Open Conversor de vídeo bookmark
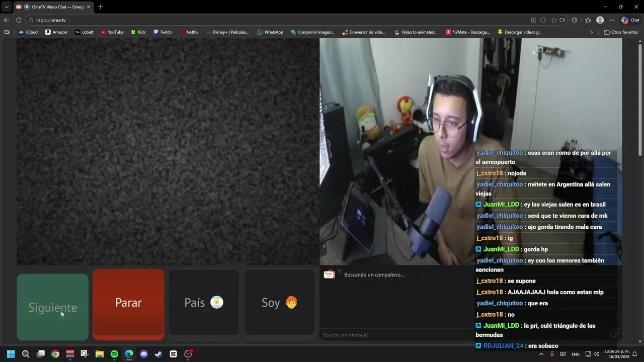The width and height of the screenshot is (644, 362). [363, 32]
